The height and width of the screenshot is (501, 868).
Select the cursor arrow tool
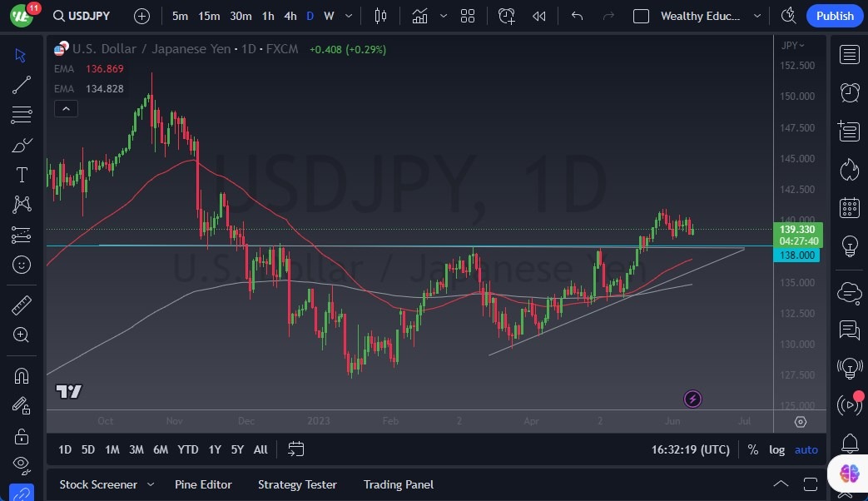click(21, 56)
